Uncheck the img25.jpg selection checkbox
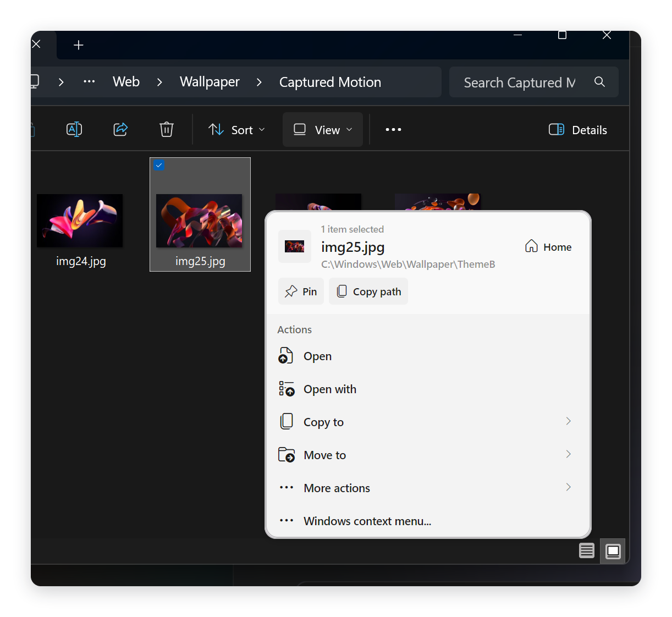The height and width of the screenshot is (617, 672). pyautogui.click(x=159, y=165)
